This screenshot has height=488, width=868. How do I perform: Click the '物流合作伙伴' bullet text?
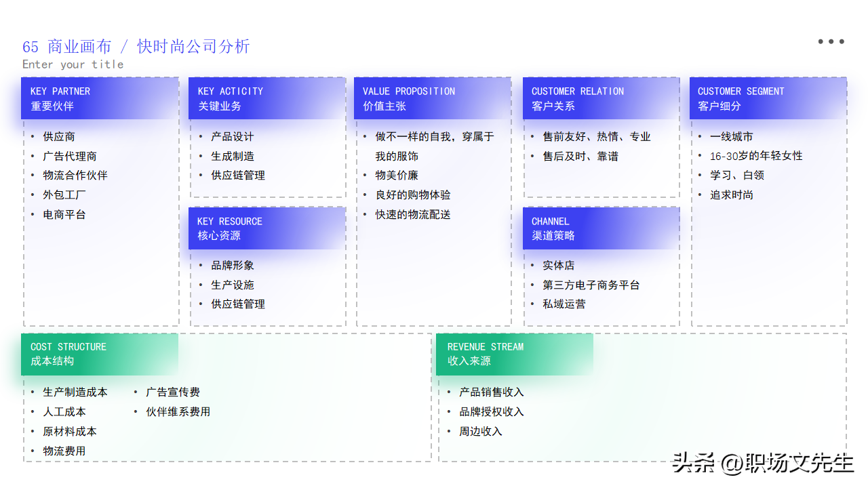click(x=75, y=176)
